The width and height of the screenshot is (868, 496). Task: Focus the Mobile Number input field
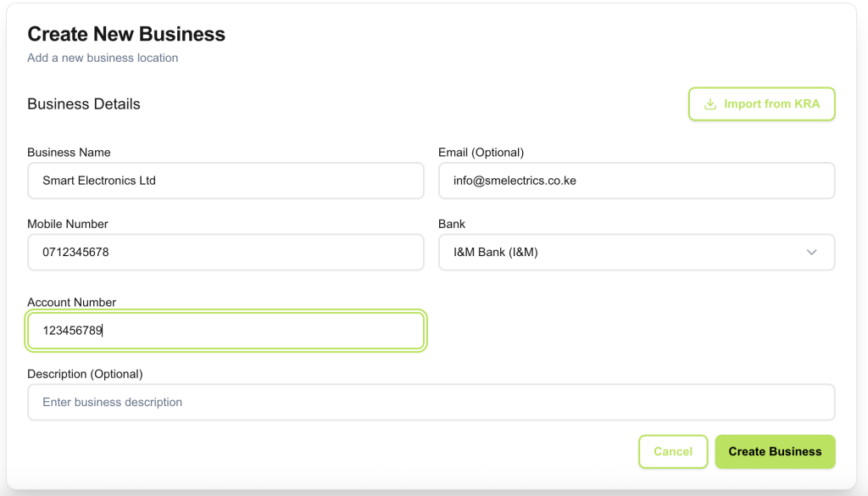click(225, 253)
